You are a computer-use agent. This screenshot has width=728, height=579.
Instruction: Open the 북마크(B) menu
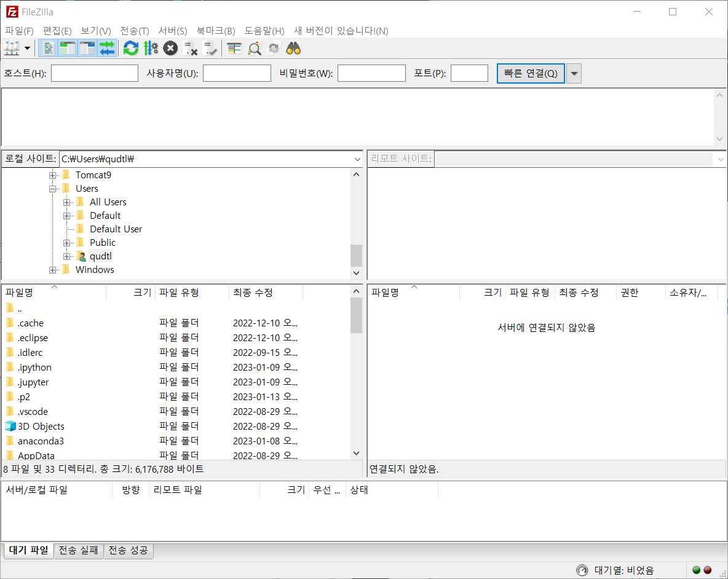click(216, 31)
